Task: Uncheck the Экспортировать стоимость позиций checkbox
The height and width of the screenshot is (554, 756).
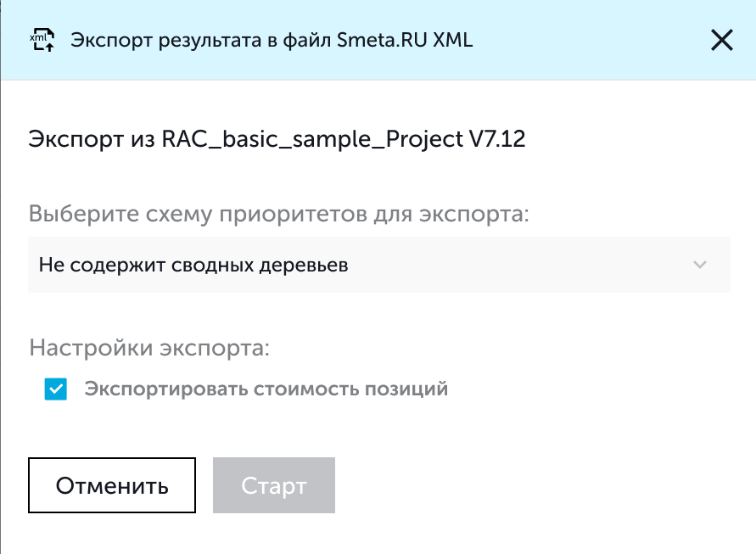Action: click(56, 389)
